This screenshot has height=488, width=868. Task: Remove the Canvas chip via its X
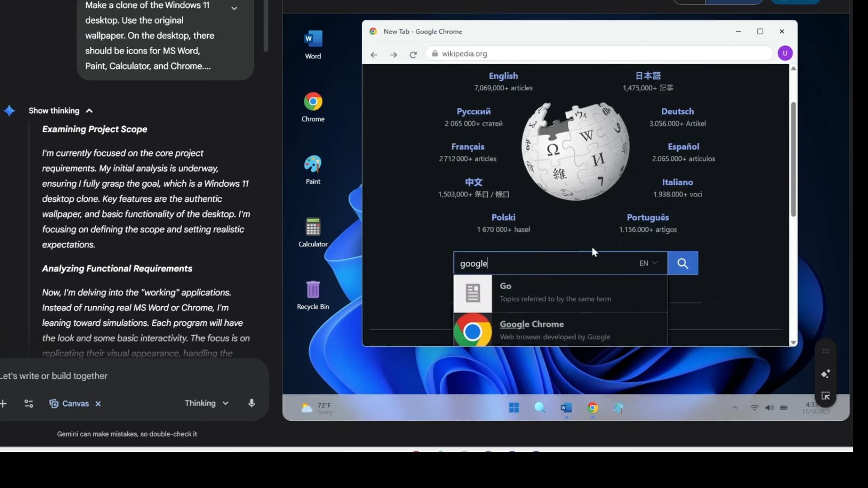[x=98, y=404]
